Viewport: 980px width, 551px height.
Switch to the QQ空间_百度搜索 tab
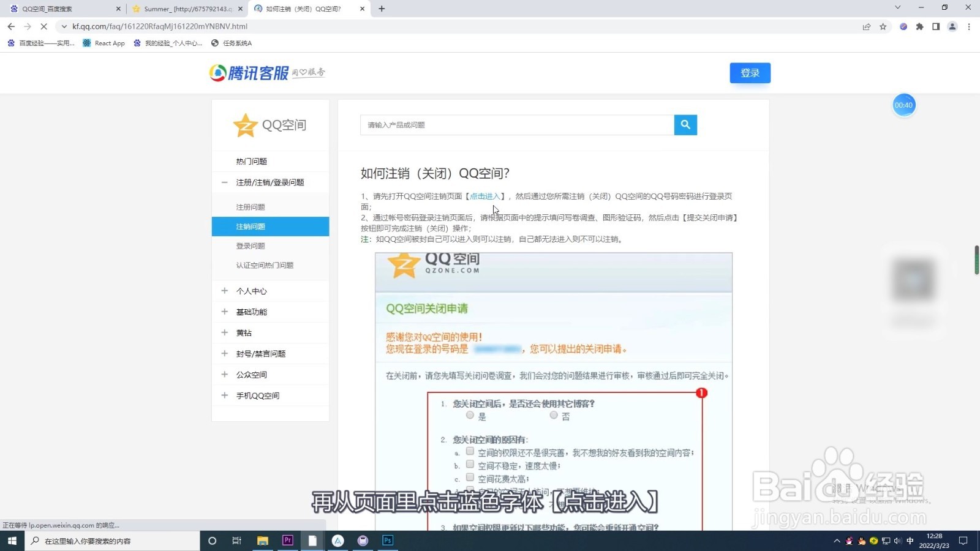66,9
